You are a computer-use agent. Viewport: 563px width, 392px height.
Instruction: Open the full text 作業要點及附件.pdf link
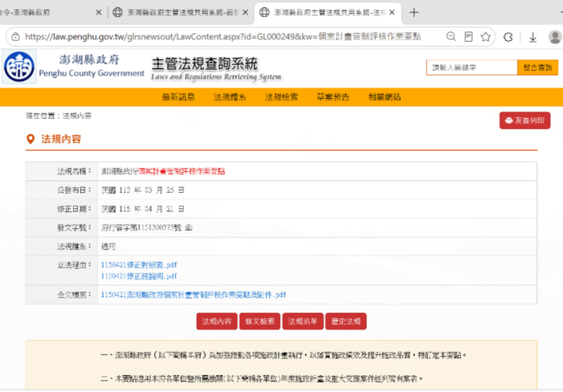click(x=194, y=295)
